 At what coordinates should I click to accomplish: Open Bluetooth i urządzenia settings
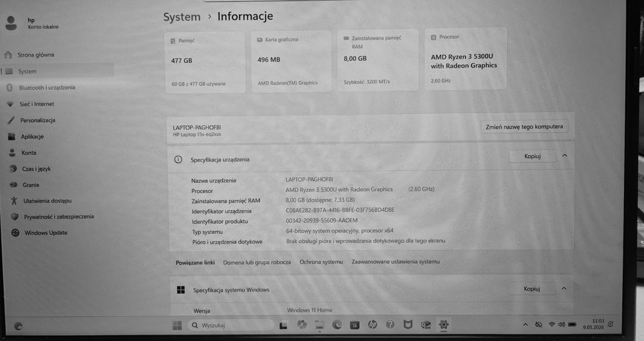click(x=47, y=88)
